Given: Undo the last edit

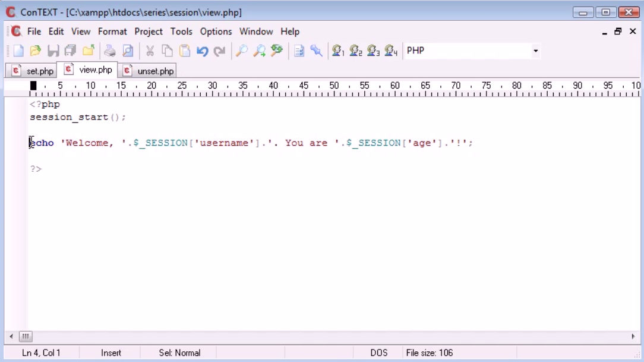Looking at the screenshot, I should [201, 51].
